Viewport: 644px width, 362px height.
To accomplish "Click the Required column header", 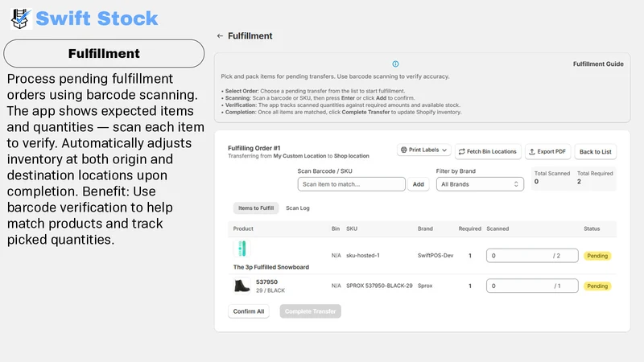I will 469,228.
